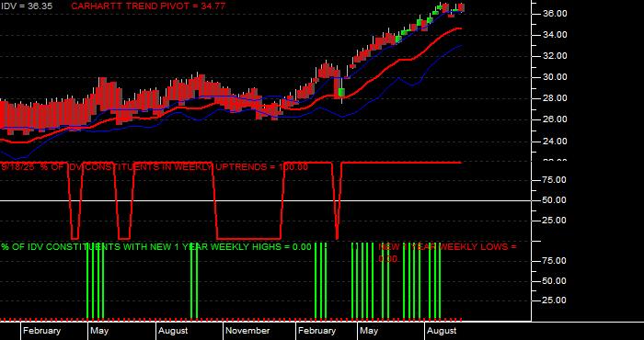Click the "NEW 1 YEAR WEEKLY LOWS" label
Screen dimensions: 644x340
[447, 253]
